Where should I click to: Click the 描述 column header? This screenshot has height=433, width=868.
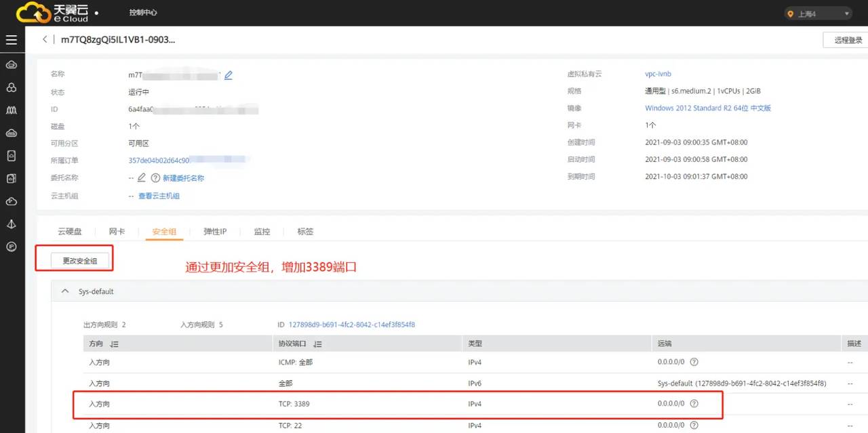[x=854, y=344]
